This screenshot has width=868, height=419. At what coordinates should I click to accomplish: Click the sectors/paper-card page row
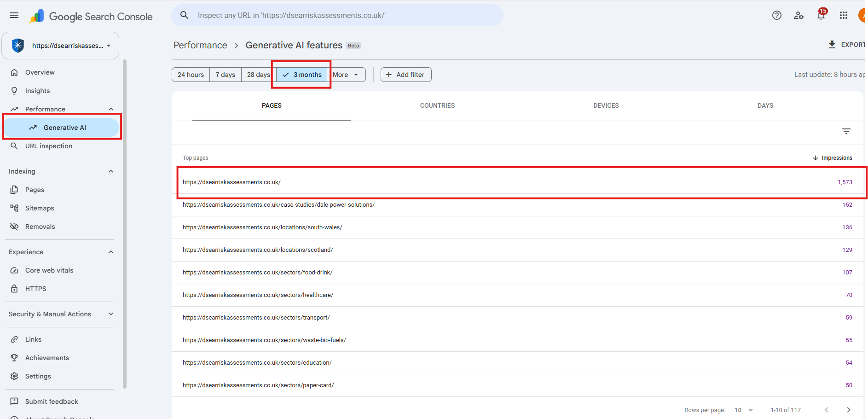click(517, 385)
